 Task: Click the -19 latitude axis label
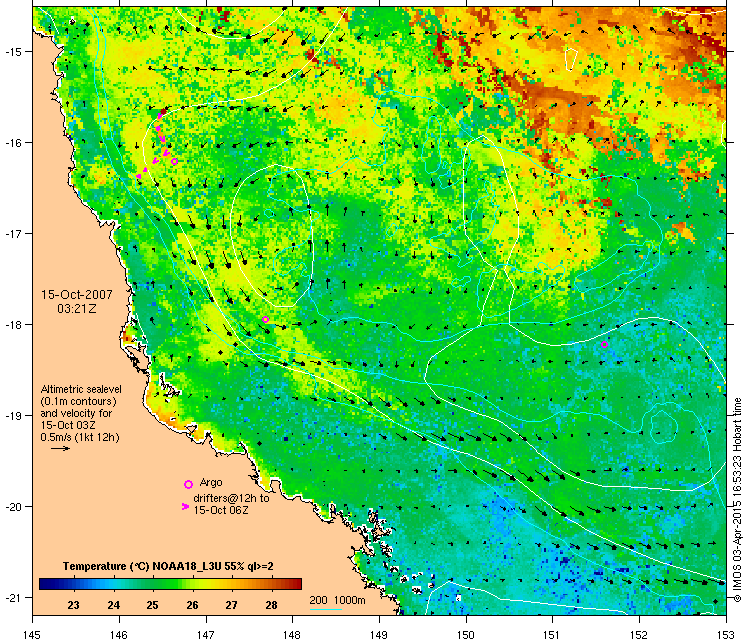[x=13, y=415]
